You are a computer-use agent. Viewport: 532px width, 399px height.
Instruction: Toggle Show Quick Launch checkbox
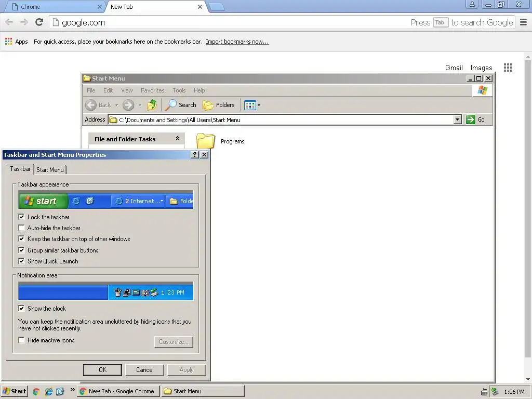(21, 261)
